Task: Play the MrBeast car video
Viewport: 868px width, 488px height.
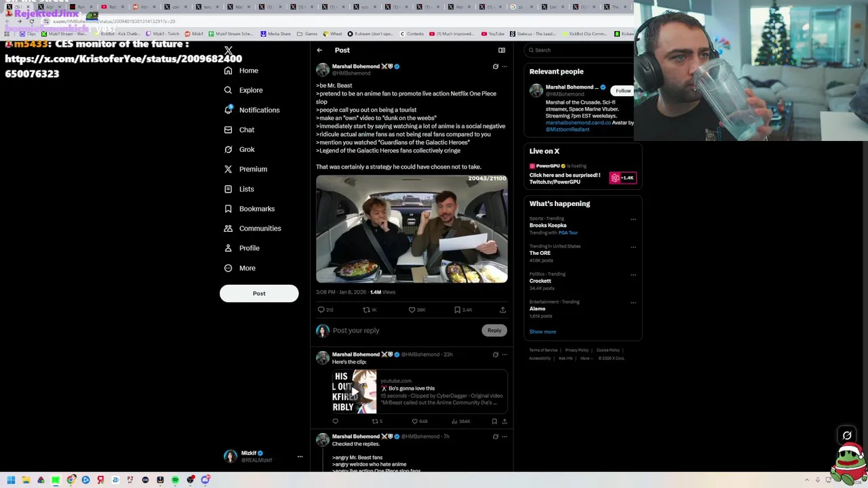Action: coord(412,228)
